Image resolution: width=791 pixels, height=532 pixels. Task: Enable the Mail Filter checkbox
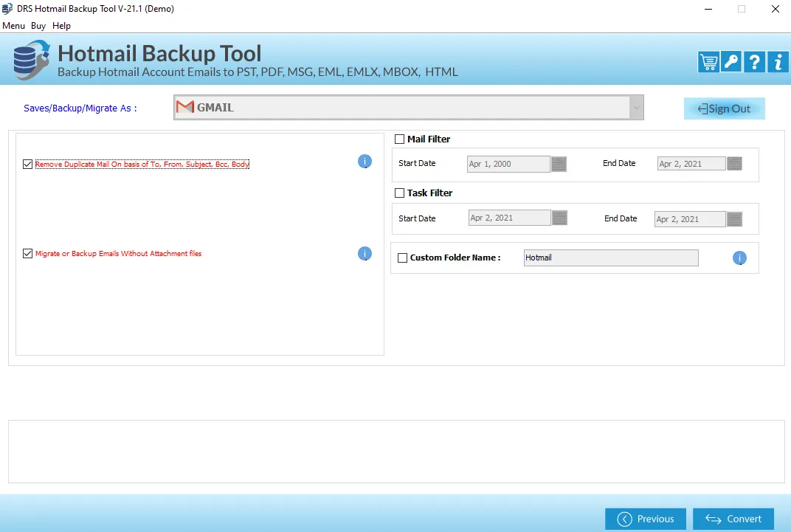click(x=399, y=139)
